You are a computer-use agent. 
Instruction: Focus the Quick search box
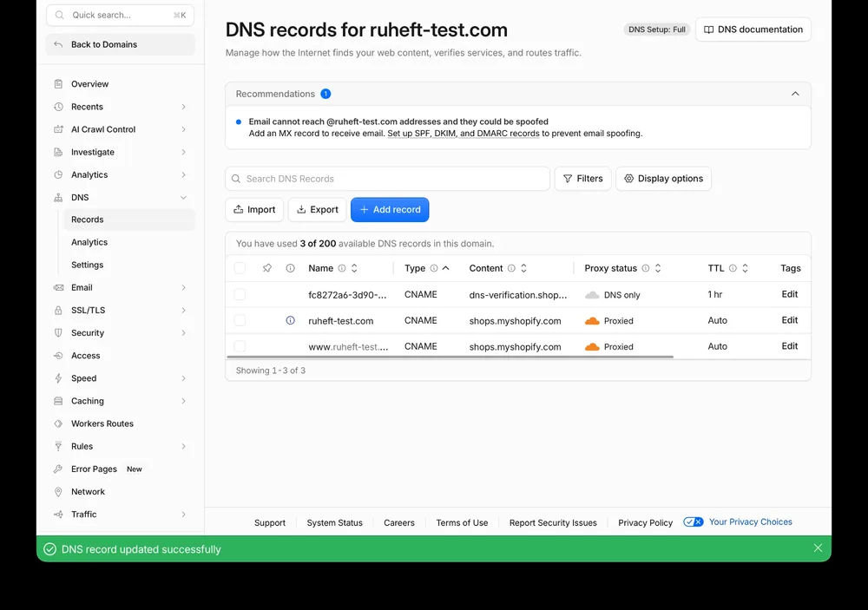point(120,16)
